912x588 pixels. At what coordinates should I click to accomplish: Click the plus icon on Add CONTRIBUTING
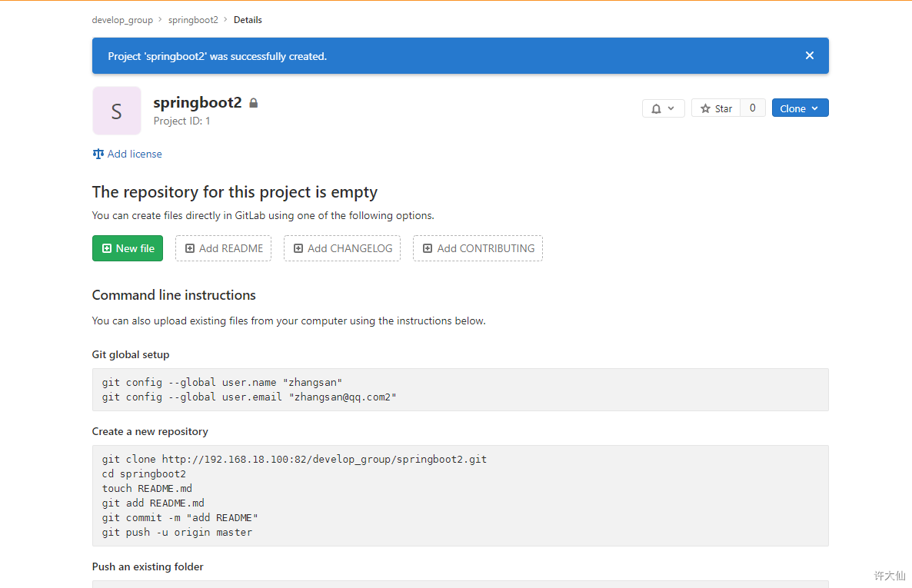click(428, 248)
